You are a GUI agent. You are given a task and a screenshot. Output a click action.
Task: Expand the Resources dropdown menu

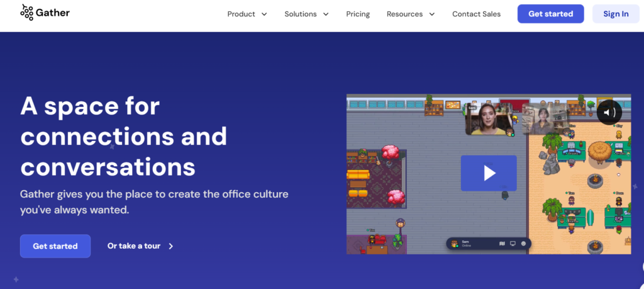410,14
